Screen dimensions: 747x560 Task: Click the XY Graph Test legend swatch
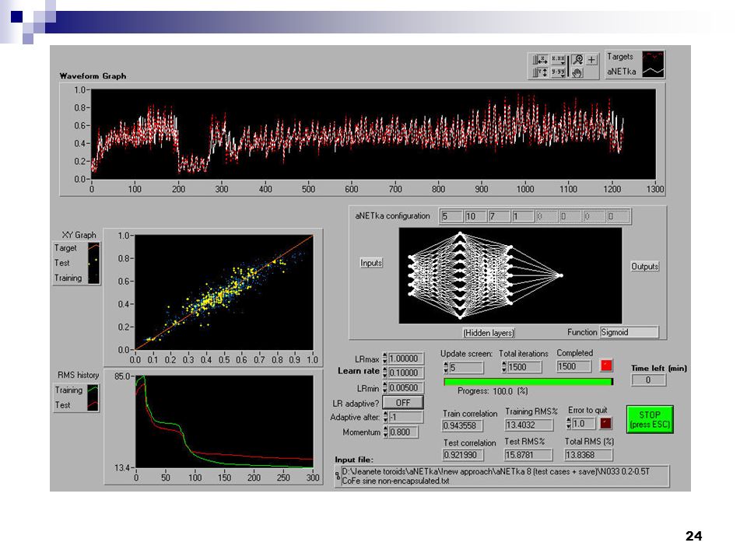94,262
